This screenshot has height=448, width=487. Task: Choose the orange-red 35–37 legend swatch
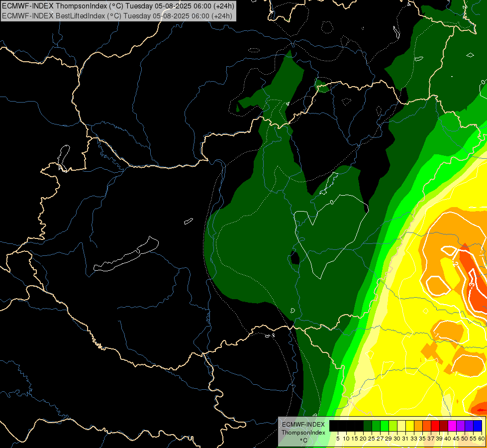tap(427, 426)
